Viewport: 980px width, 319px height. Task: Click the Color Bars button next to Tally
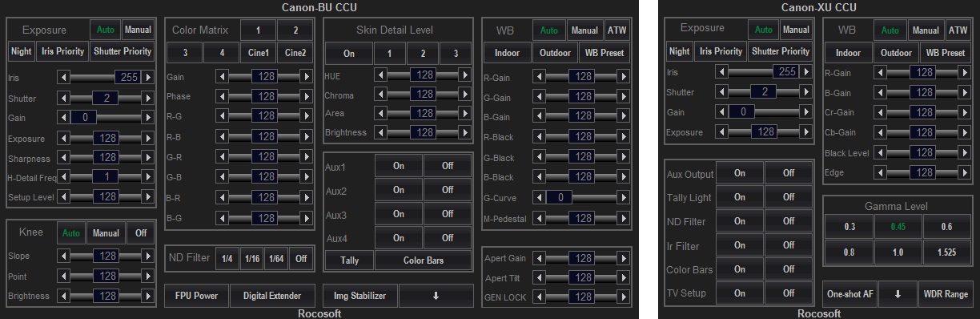tap(424, 260)
